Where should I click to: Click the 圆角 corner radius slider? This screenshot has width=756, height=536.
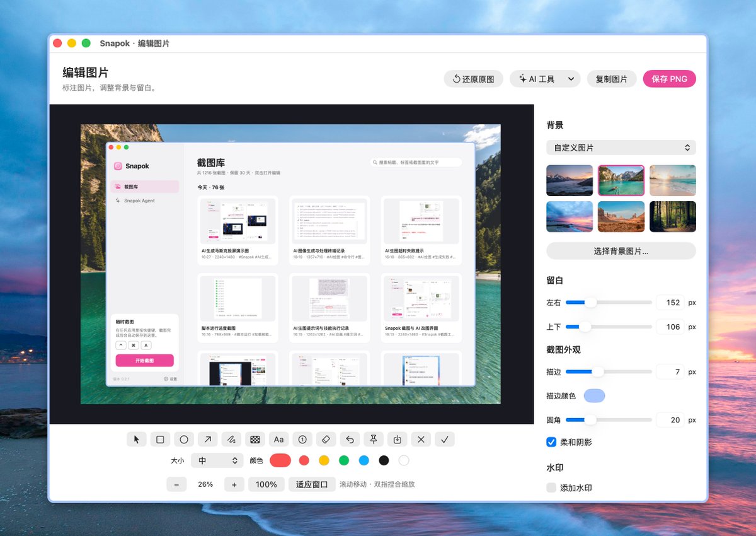click(609, 420)
